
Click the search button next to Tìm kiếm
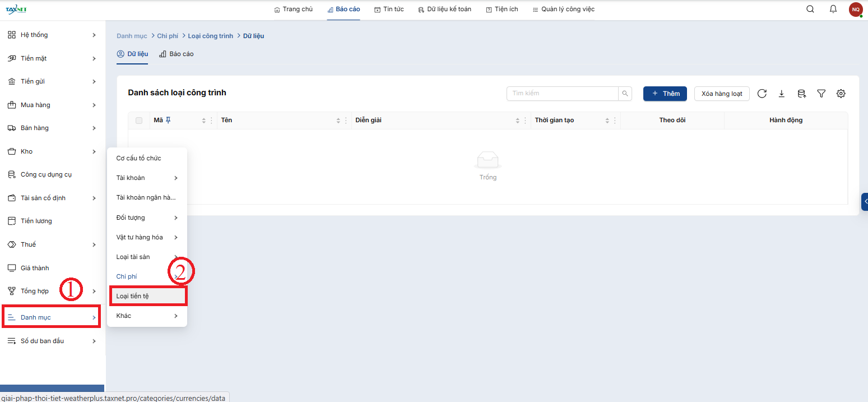click(625, 94)
